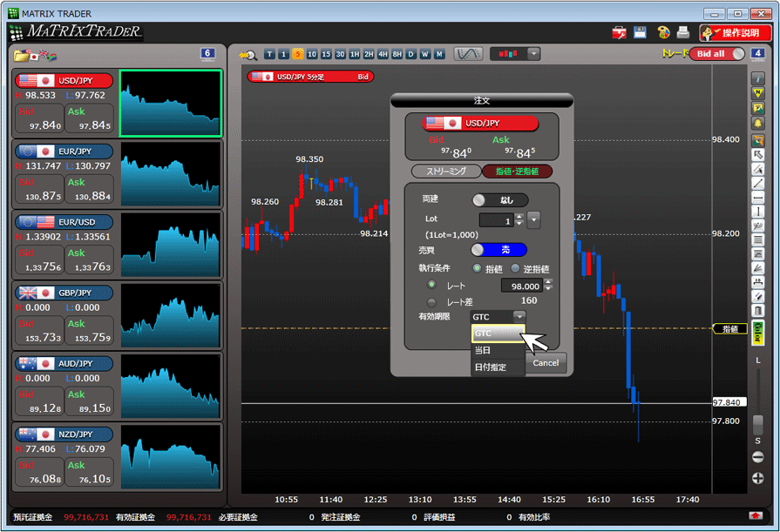780x532 pixels.
Task: Open the Lot preset dropdown arrow
Action: [x=533, y=219]
